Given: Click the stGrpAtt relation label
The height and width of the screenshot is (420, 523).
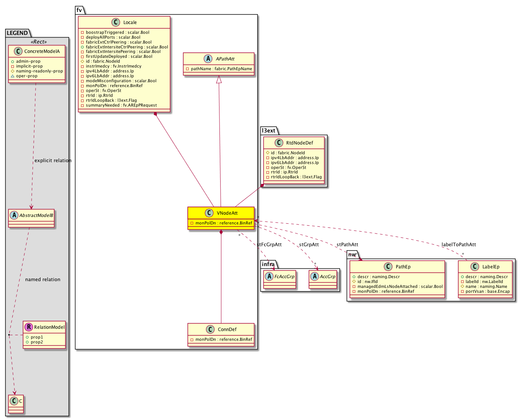Looking at the screenshot, I should (x=309, y=245).
